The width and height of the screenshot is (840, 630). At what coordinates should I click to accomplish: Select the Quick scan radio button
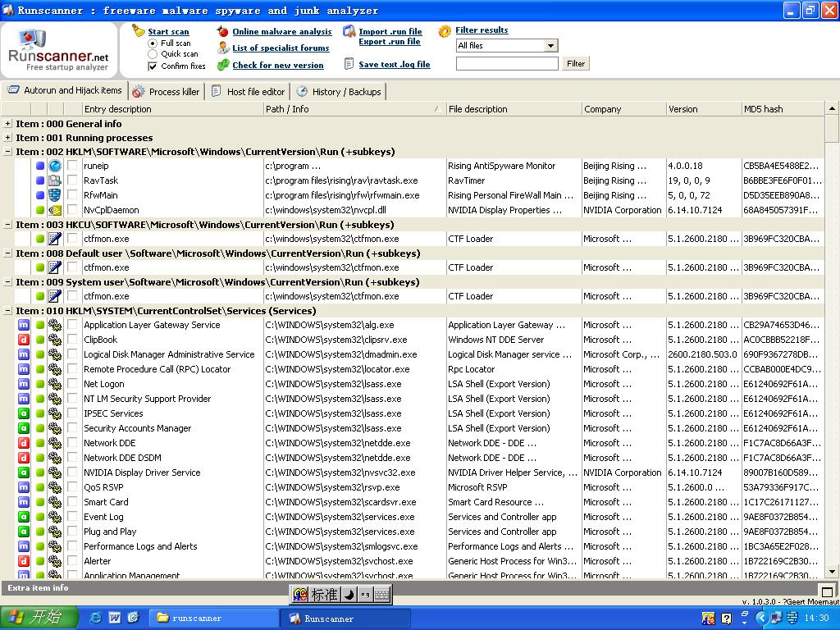point(153,54)
